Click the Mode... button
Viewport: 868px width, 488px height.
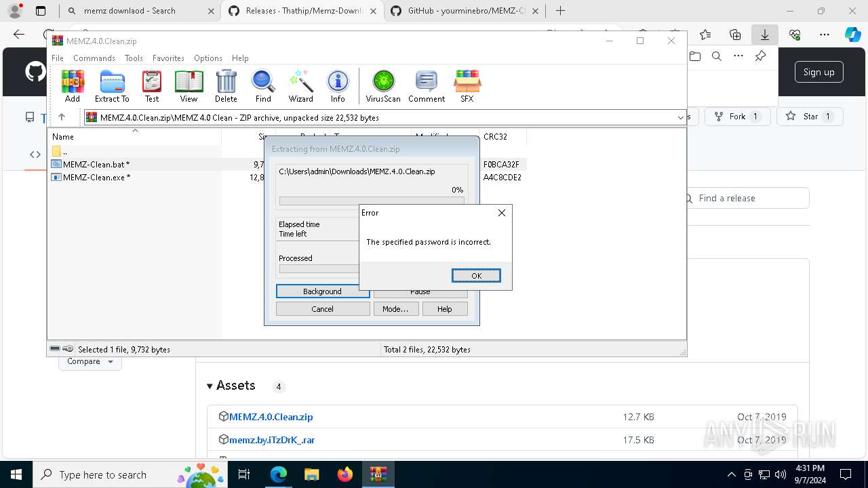pyautogui.click(x=395, y=309)
